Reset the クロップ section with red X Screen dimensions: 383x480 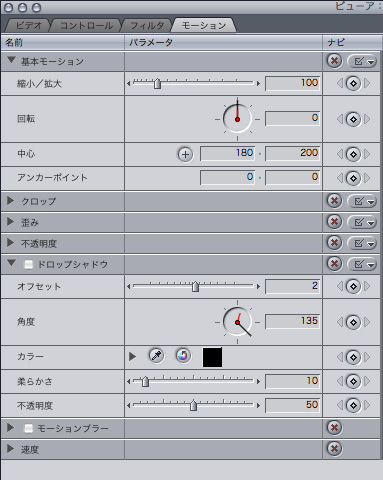coord(334,201)
